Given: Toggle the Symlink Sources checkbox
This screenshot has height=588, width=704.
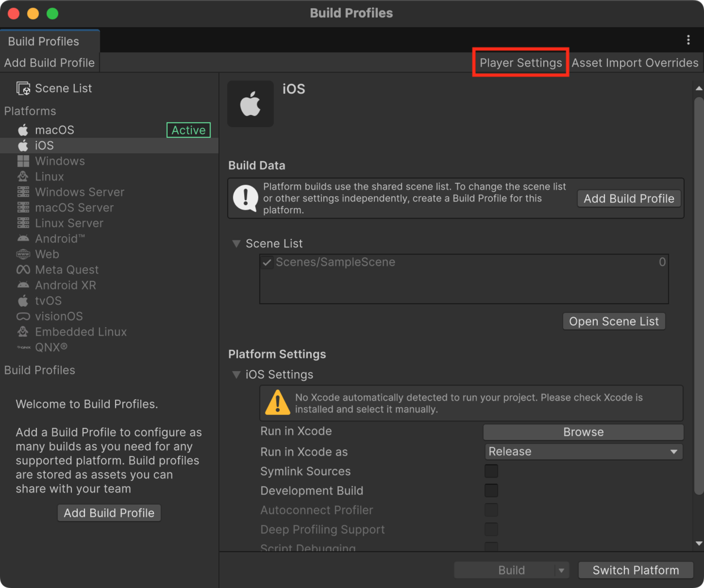Looking at the screenshot, I should 491,471.
